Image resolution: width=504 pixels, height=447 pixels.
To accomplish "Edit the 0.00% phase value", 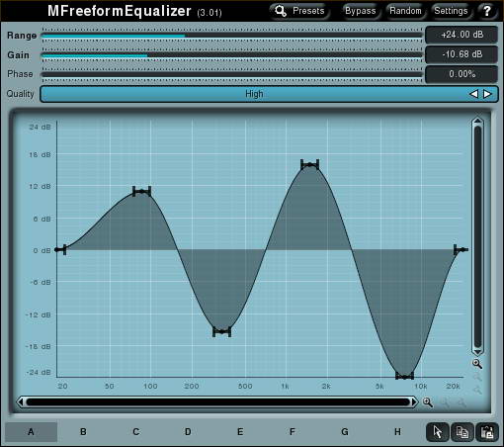I will (462, 74).
